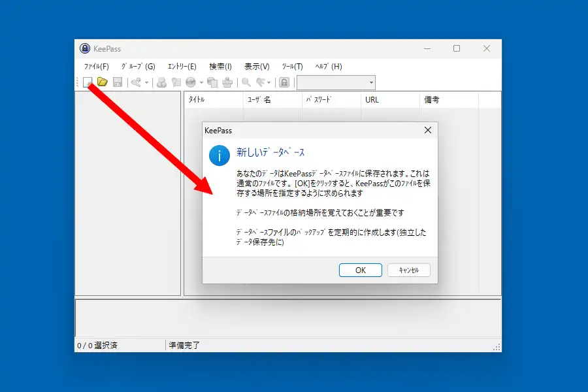Click the Open URL globe icon
Viewport: 588px width, 392px height.
click(x=191, y=82)
